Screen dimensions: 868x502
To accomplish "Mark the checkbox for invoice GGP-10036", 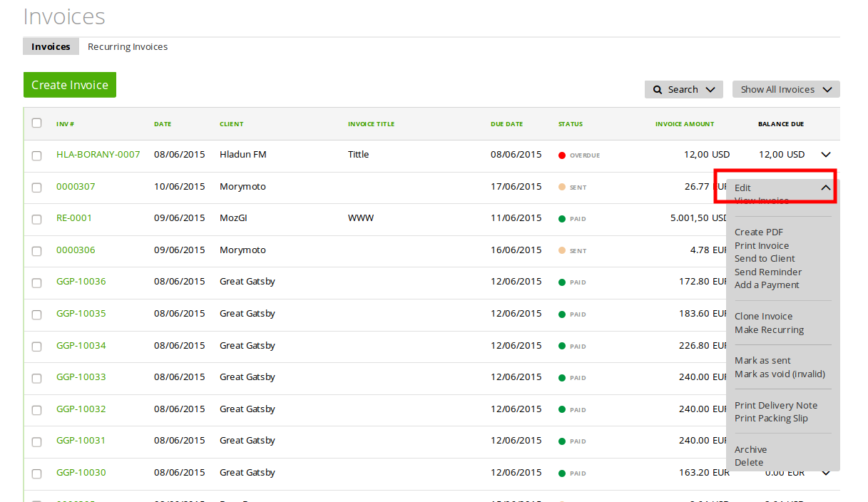I will [36, 282].
